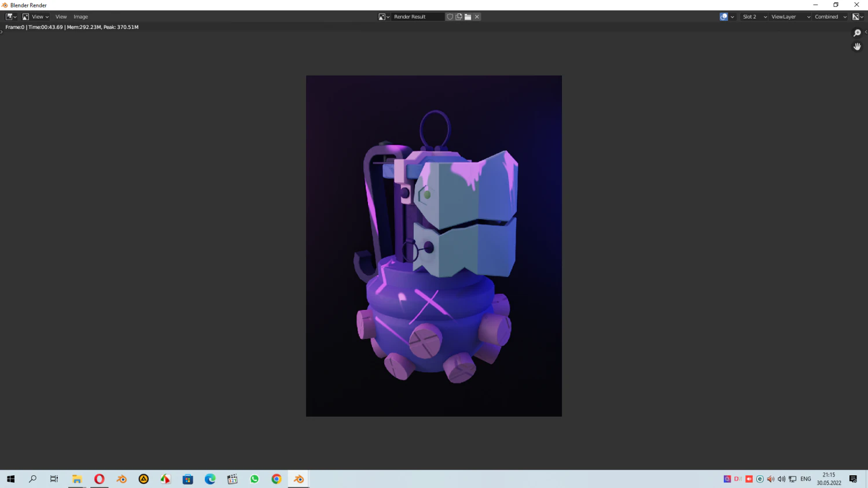This screenshot has width=868, height=488.
Task: Toggle fake user shield for Render Result
Action: click(x=450, y=17)
